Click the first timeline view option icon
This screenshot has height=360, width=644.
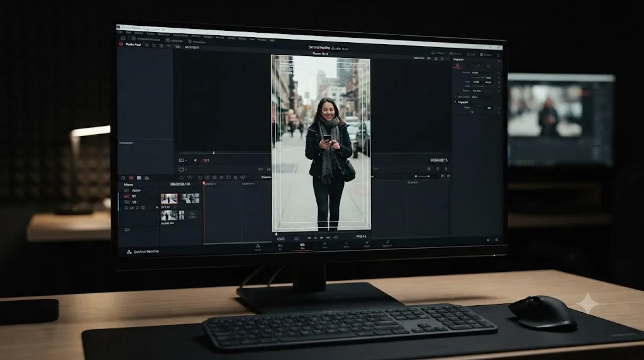coord(123,178)
